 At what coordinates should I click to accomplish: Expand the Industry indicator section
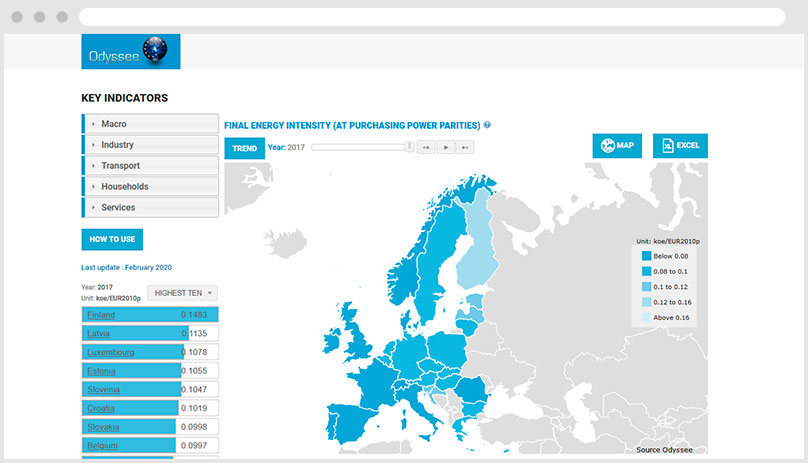tap(150, 145)
